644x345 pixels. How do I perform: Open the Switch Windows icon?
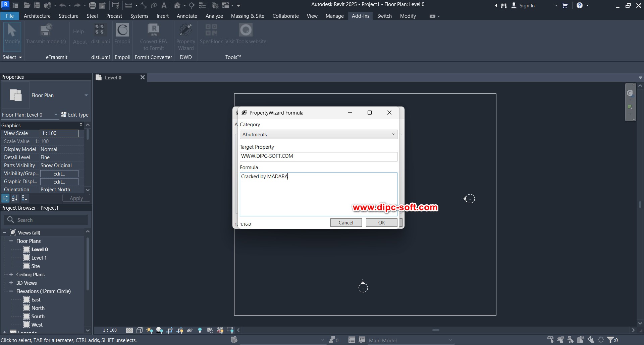tap(225, 5)
